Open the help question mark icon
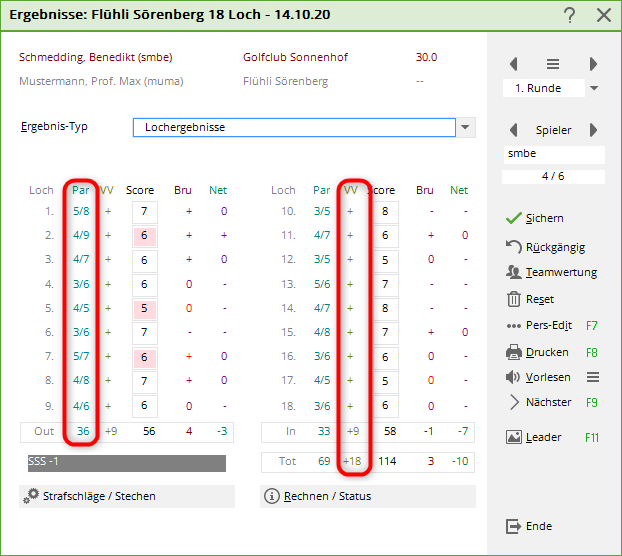The height and width of the screenshot is (556, 622). [x=569, y=15]
